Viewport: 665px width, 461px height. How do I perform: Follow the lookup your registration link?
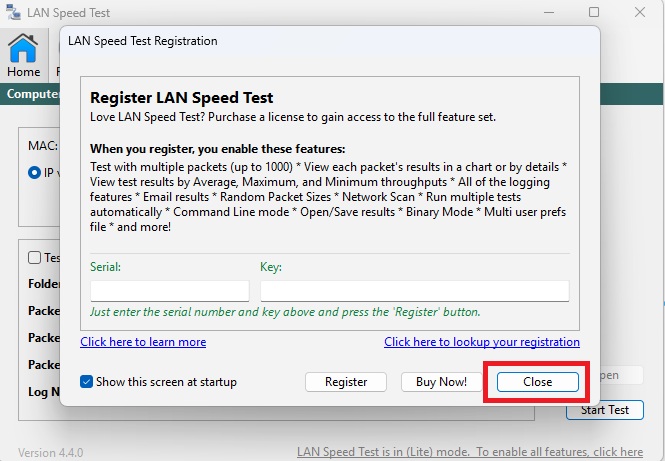click(481, 342)
